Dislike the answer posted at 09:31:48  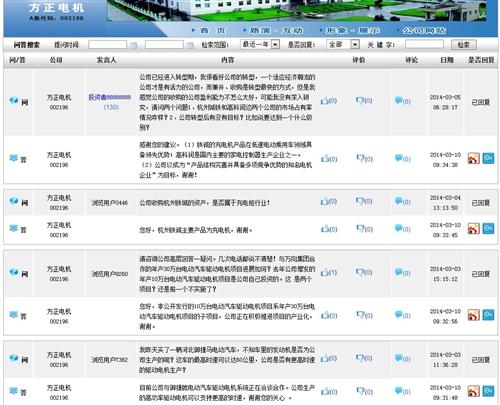click(x=364, y=391)
